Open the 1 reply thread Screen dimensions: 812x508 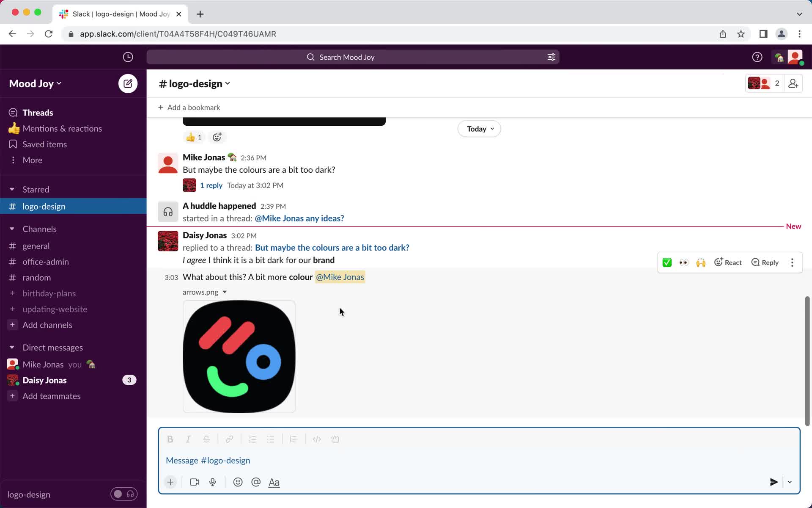pyautogui.click(x=211, y=185)
